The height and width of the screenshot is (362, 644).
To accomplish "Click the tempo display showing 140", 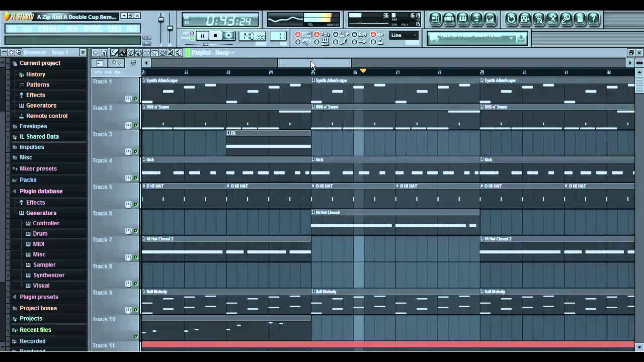I will pyautogui.click(x=252, y=36).
